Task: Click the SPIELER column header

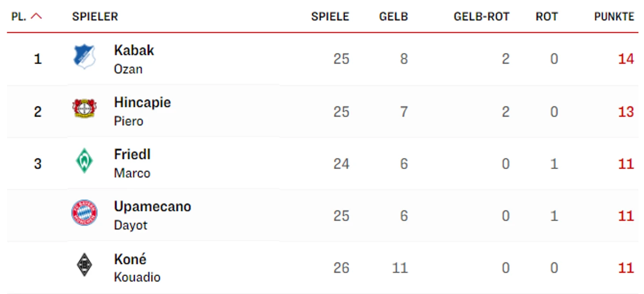Action: tap(95, 17)
